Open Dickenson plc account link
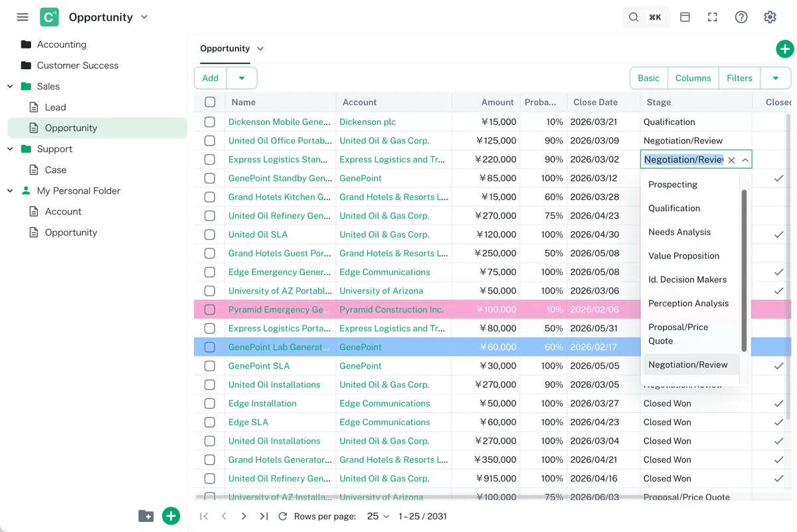 [367, 122]
